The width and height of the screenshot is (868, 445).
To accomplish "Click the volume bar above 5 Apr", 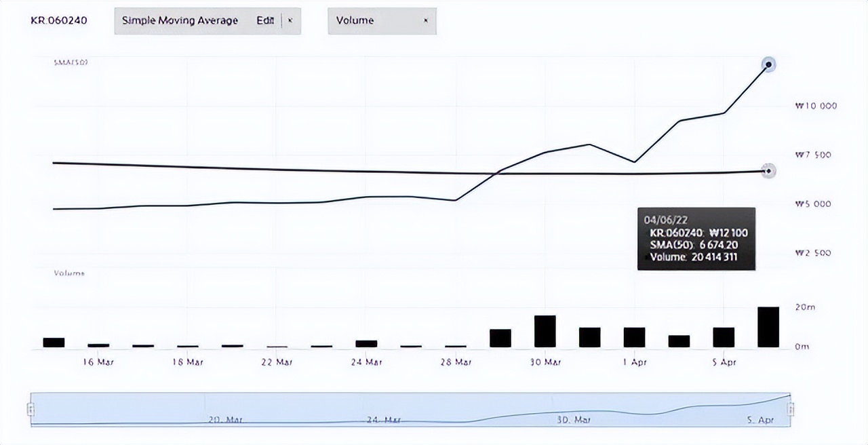I will click(724, 338).
